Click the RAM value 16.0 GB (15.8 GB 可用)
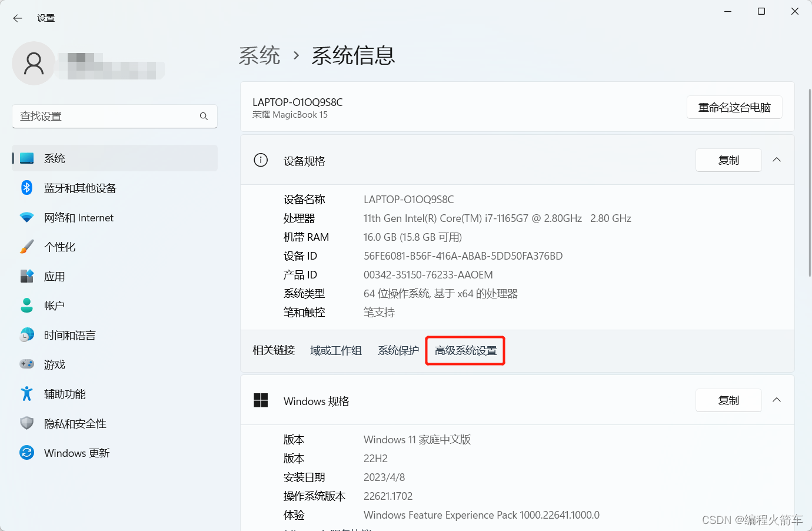This screenshot has width=812, height=531. (412, 237)
